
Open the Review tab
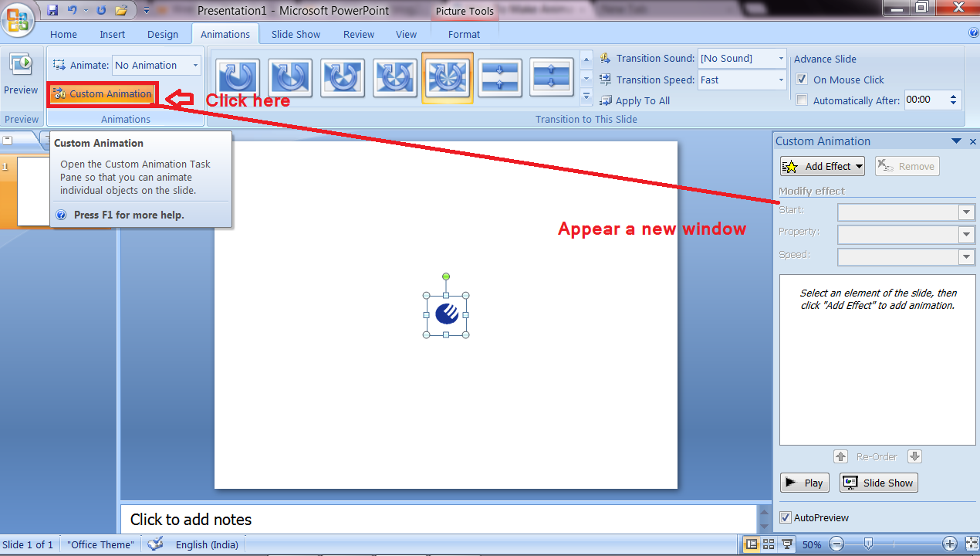pos(359,34)
